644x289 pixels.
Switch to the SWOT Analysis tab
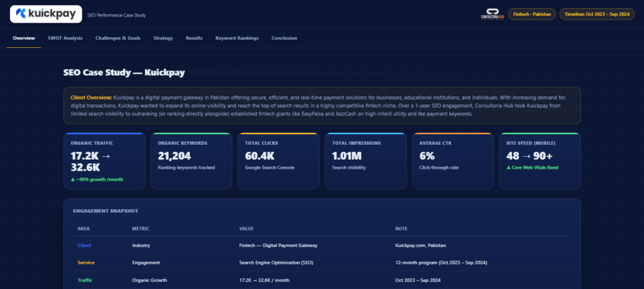pyautogui.click(x=65, y=38)
